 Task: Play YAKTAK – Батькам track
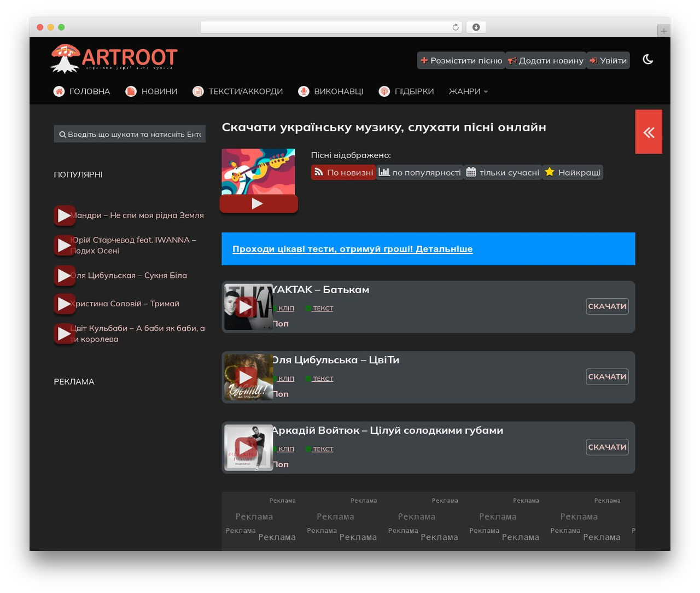click(246, 307)
